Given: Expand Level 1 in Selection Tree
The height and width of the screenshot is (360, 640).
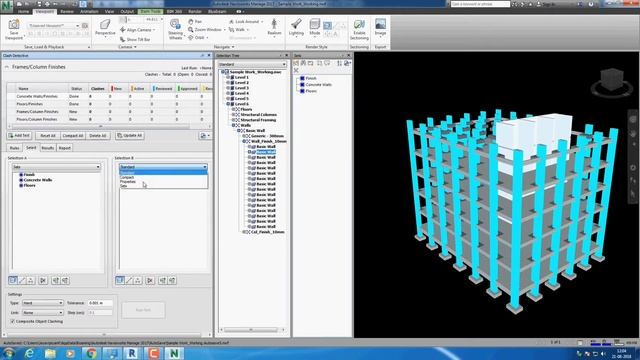Looking at the screenshot, I should 228,77.
